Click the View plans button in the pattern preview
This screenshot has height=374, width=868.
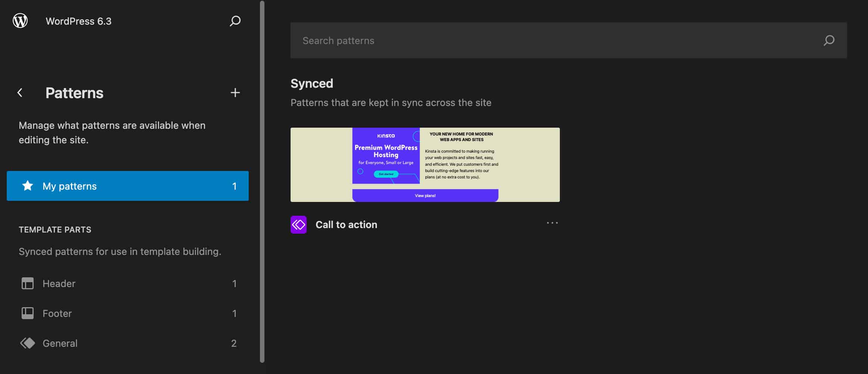[x=425, y=195]
